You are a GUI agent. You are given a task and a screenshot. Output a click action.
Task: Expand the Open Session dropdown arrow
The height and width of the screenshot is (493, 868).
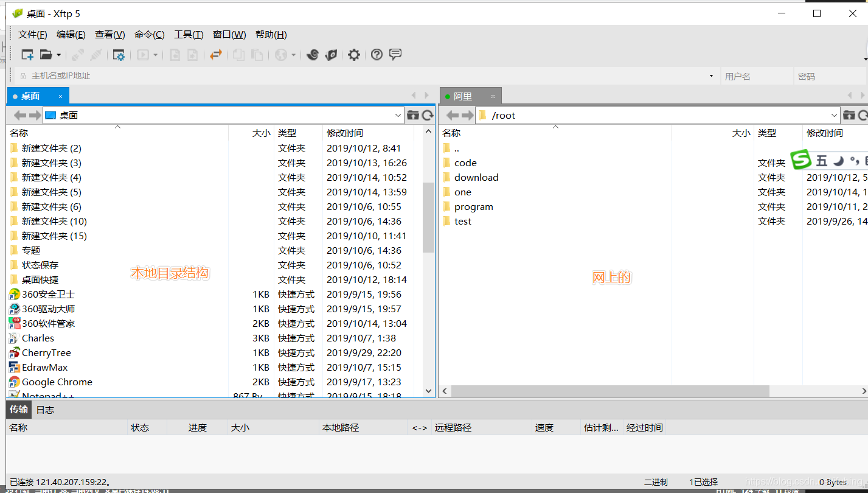pos(59,55)
